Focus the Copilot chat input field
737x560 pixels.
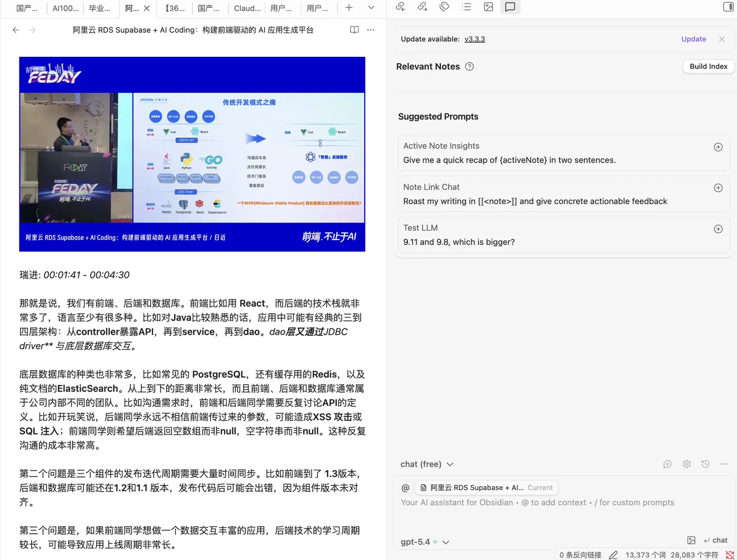coord(564,511)
